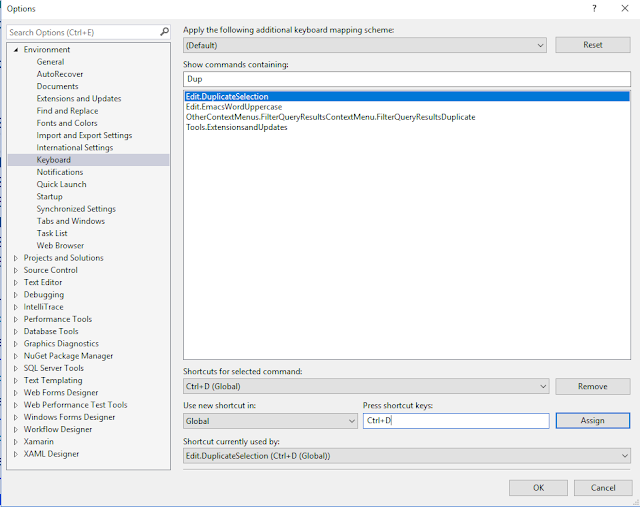
Task: Select Task List settings
Action: (52, 233)
